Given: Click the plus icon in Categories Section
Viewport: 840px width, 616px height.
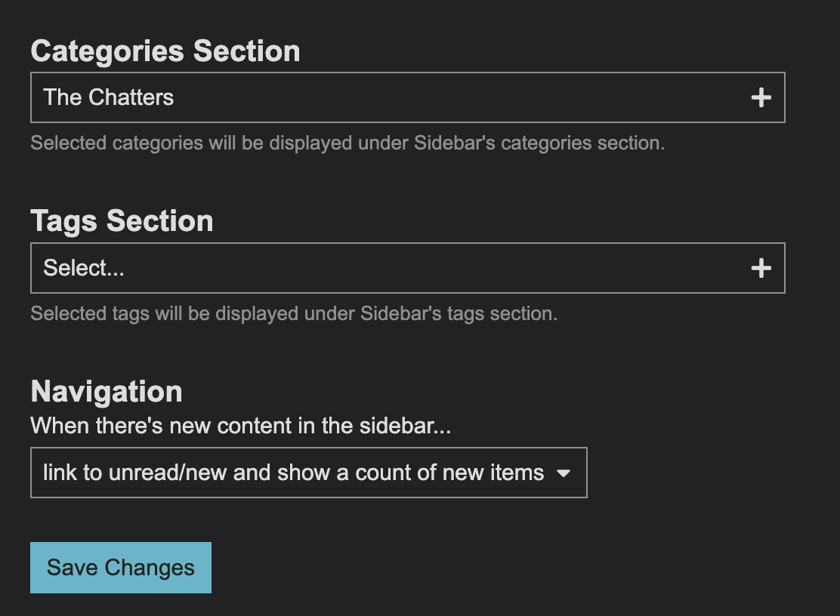Looking at the screenshot, I should pos(761,97).
